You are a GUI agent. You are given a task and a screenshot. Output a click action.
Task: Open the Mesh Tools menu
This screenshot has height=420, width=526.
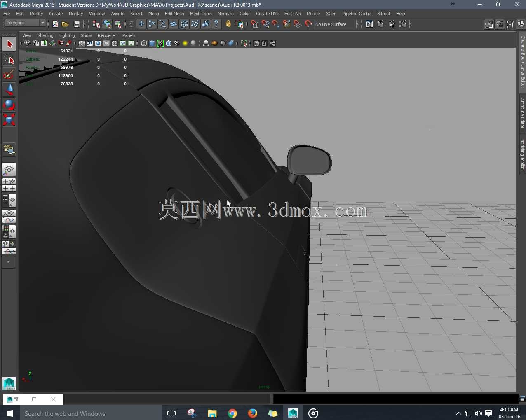coord(201,14)
